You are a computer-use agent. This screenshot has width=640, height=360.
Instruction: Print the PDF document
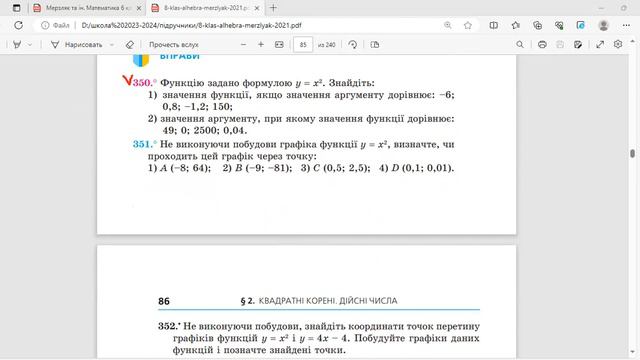click(542, 44)
